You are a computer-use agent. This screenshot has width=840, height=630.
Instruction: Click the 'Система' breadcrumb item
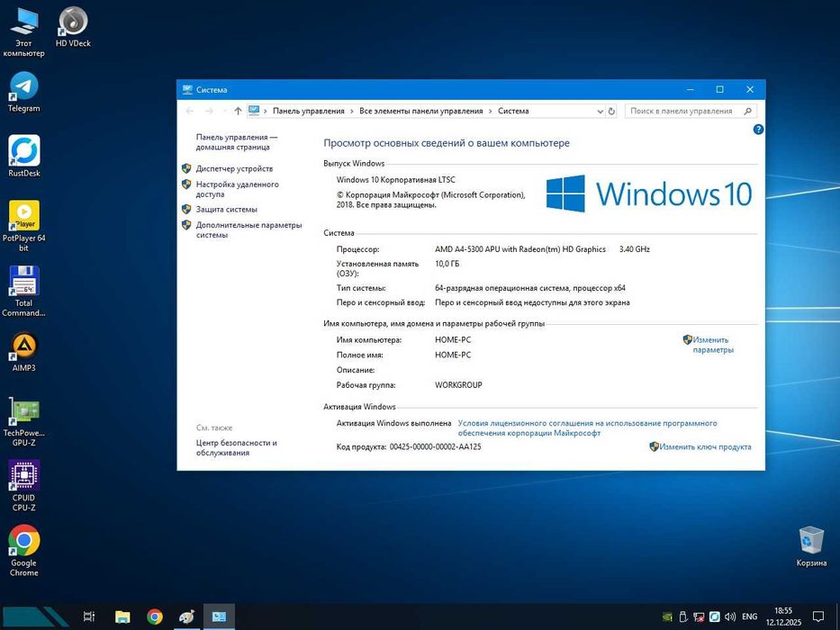(513, 111)
